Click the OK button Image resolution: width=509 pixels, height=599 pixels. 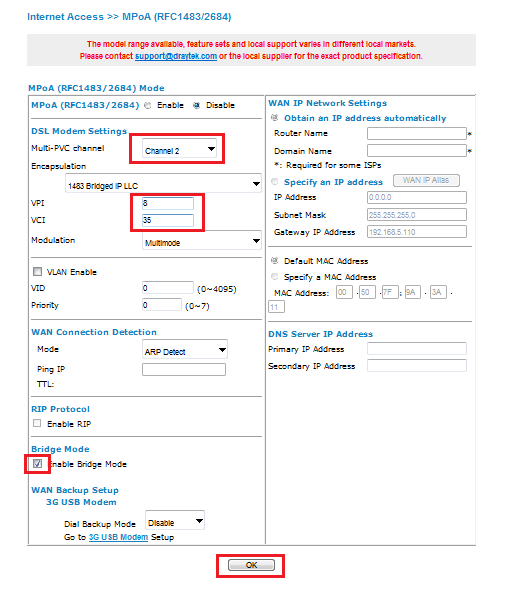click(x=251, y=565)
